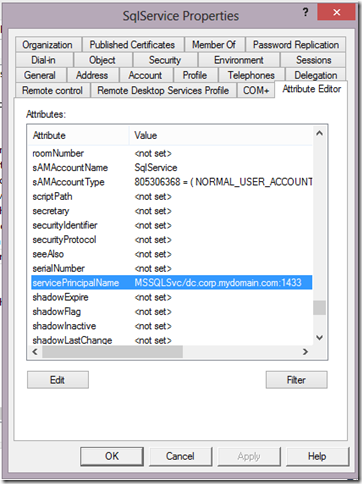The width and height of the screenshot is (362, 484).
Task: Open the Object tab
Action: [x=102, y=60]
